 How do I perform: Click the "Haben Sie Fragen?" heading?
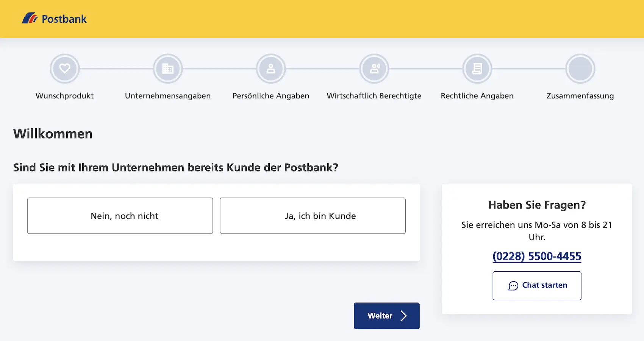(x=537, y=205)
